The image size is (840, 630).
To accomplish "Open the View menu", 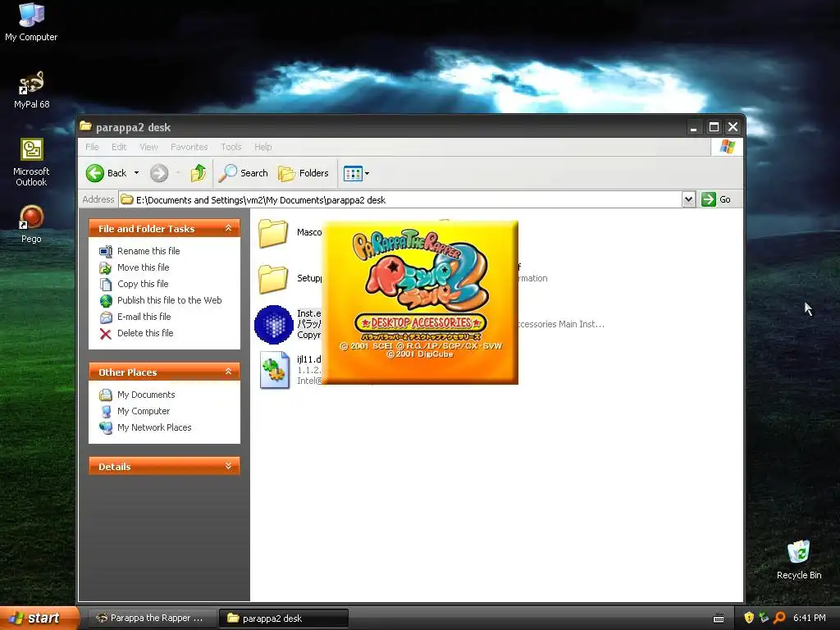I will (x=149, y=147).
